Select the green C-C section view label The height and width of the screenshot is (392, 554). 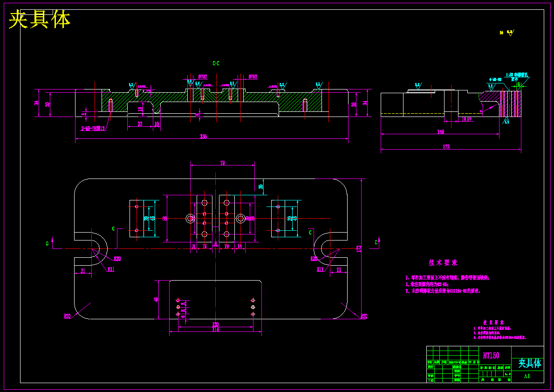(216, 63)
